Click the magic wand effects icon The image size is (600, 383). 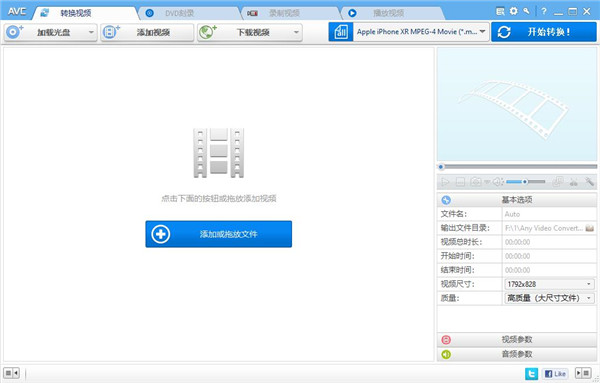590,182
